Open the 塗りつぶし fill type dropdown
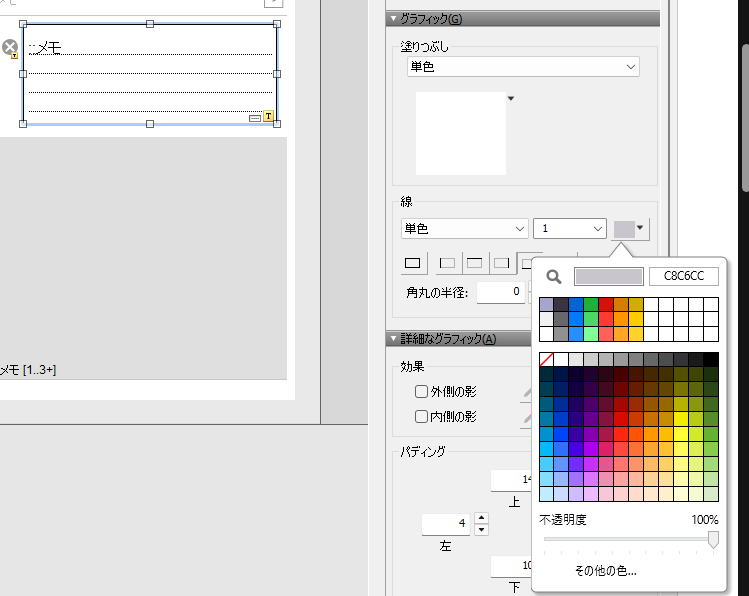 pos(523,67)
